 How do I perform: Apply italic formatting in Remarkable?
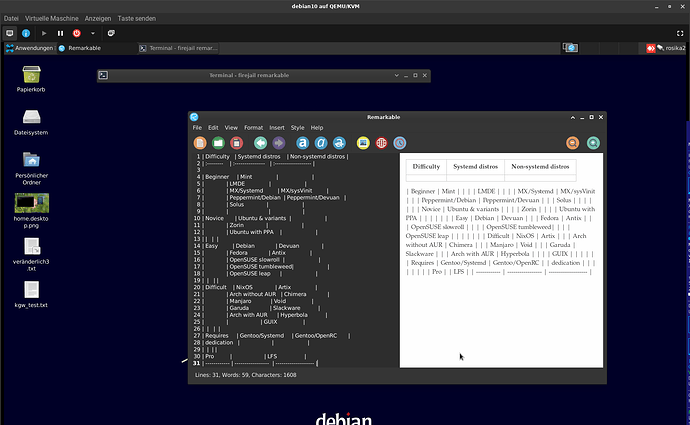321,143
